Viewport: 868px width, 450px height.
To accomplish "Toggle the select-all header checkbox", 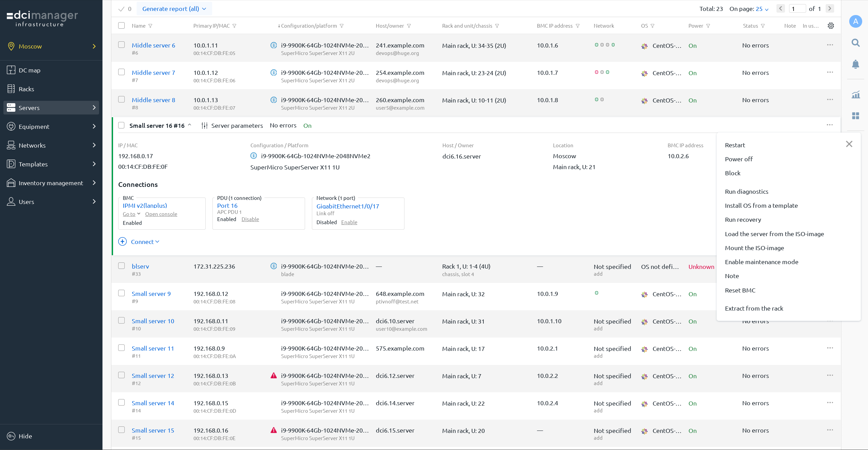I will (121, 26).
